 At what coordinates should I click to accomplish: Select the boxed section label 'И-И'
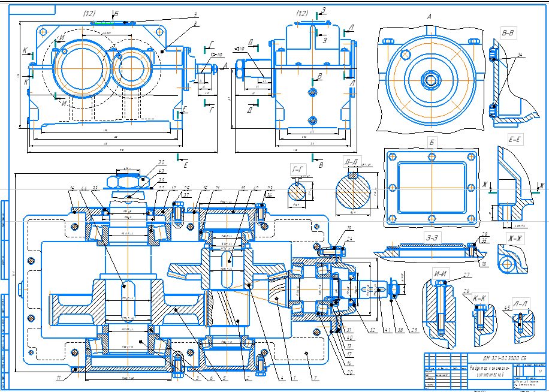tap(439, 275)
